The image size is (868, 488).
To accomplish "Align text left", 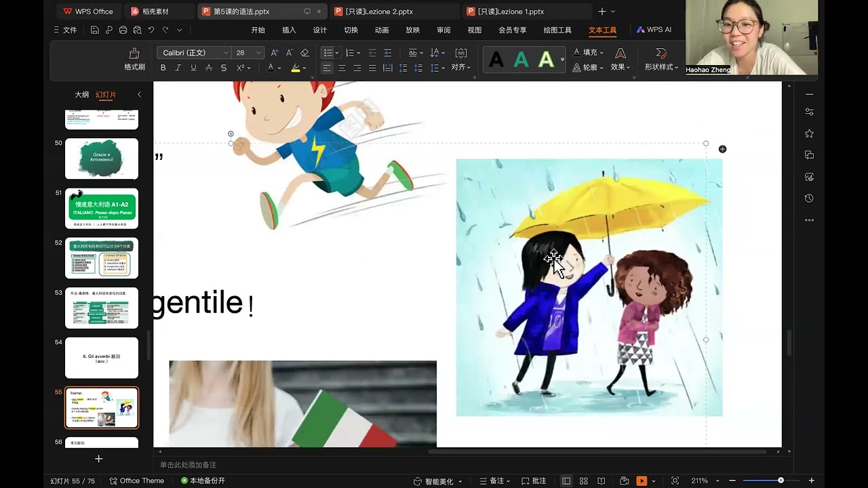I will pyautogui.click(x=327, y=68).
